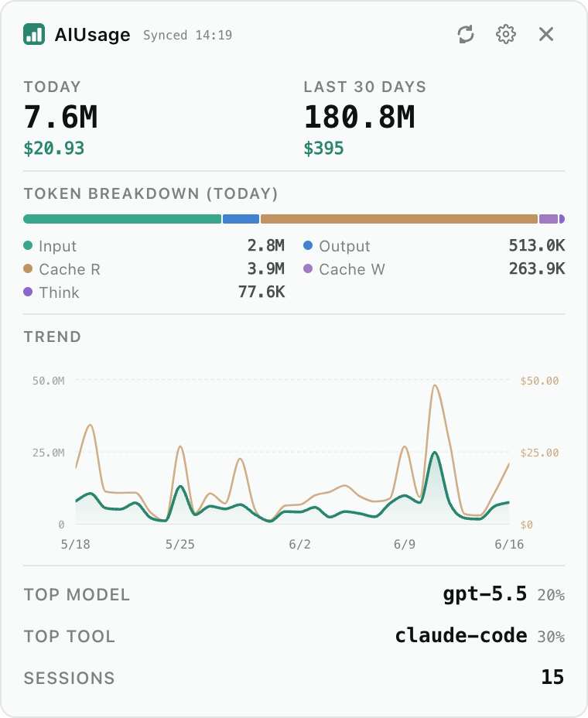The image size is (588, 718).
Task: Click the top model name 'gpt-5.5'
Action: [484, 594]
